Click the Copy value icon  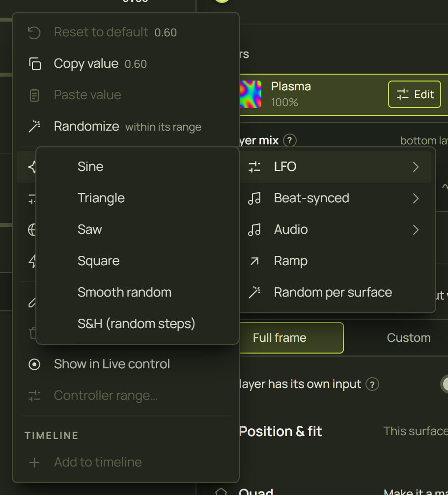(35, 64)
